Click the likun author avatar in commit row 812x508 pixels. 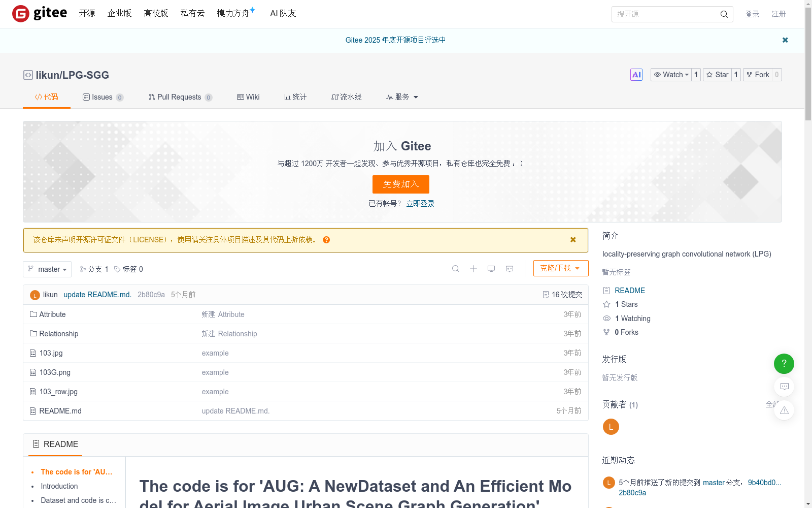(35, 295)
